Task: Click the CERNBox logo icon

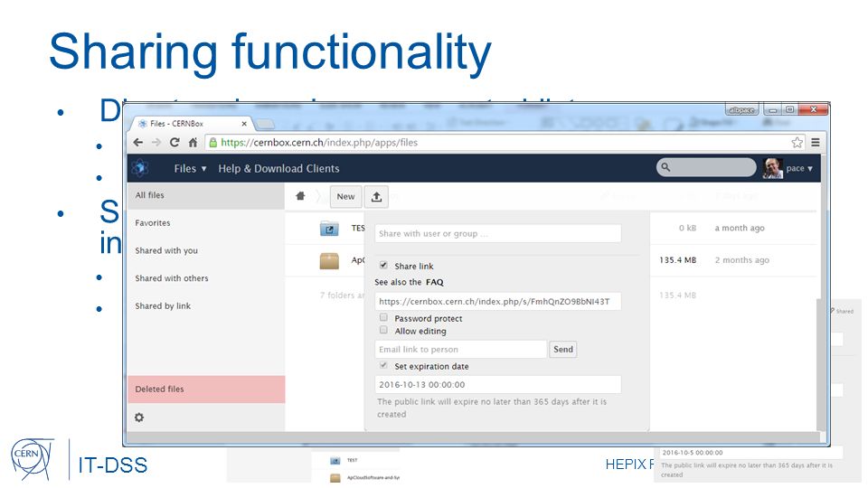Action: (140, 168)
